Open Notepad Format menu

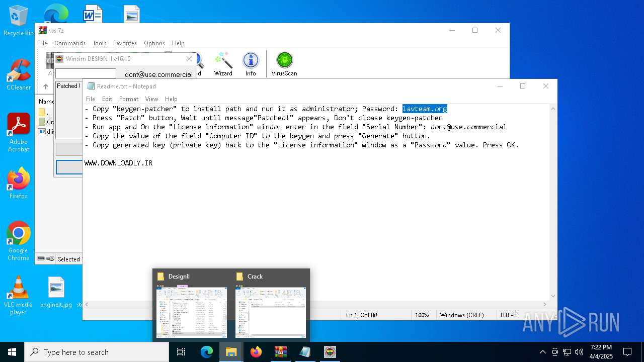click(129, 99)
